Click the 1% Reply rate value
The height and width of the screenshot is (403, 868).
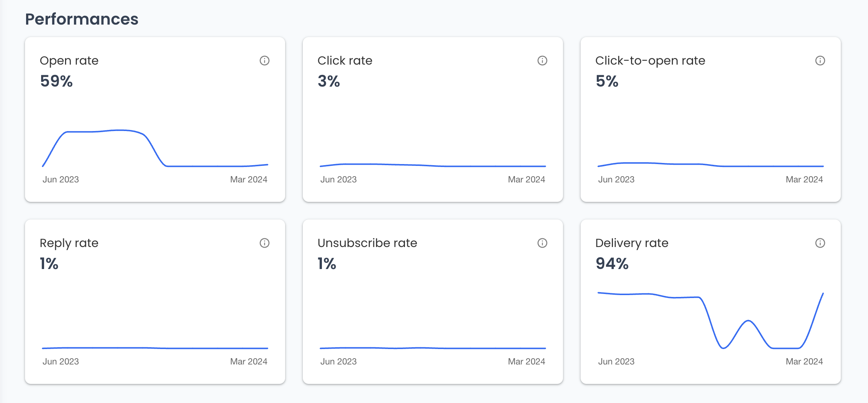[x=49, y=264]
